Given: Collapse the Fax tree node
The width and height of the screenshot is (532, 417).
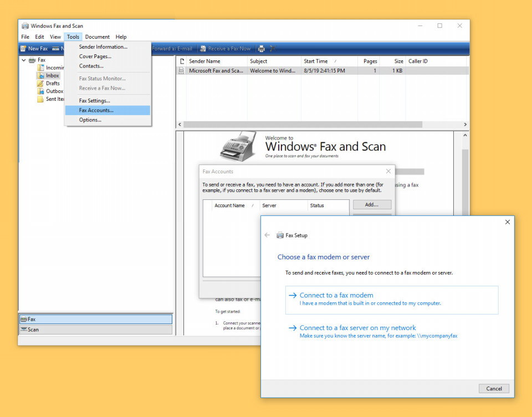Looking at the screenshot, I should 24,60.
